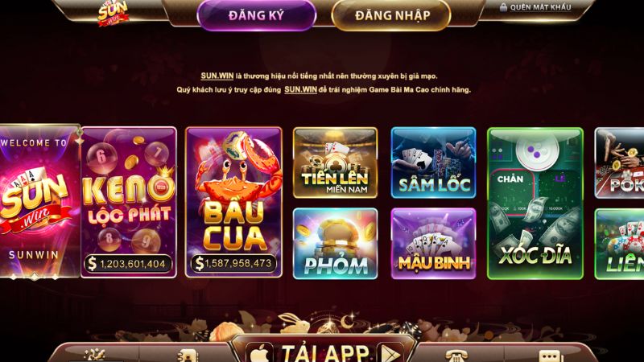Open the contacts book icon
Viewport: 644px width, 362px height.
click(188, 356)
